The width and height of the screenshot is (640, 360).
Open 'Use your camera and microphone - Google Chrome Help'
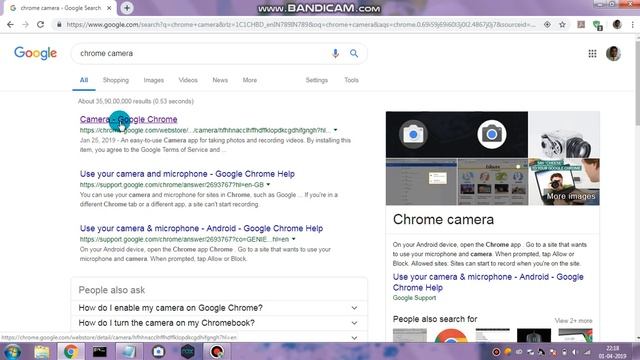click(x=187, y=174)
